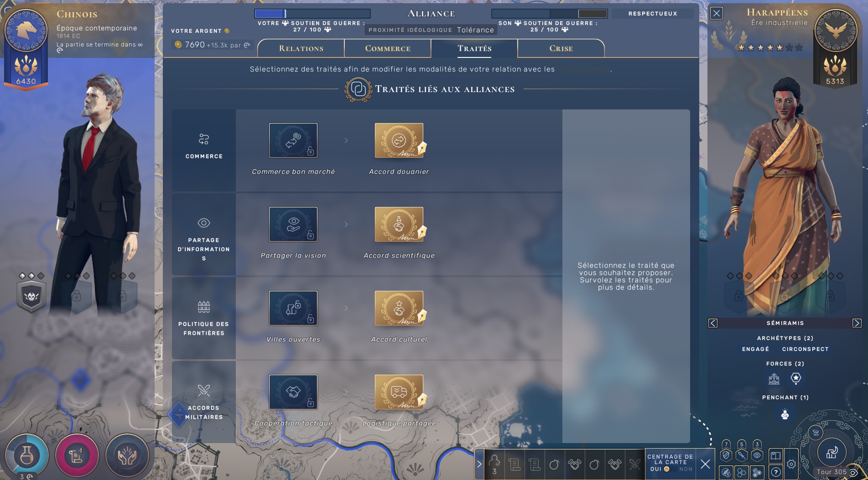868x480 pixels.
Task: Select the Accord culturel treaty
Action: point(399,308)
